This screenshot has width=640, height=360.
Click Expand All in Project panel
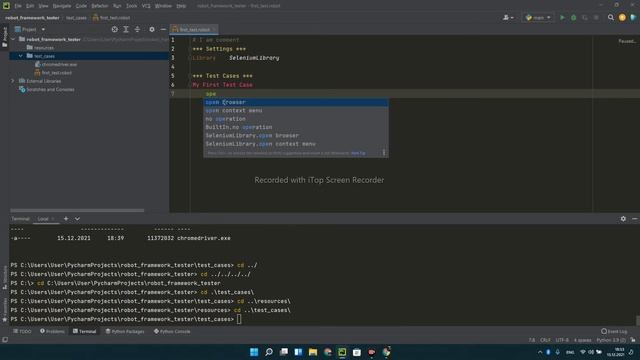pyautogui.click(x=126, y=29)
